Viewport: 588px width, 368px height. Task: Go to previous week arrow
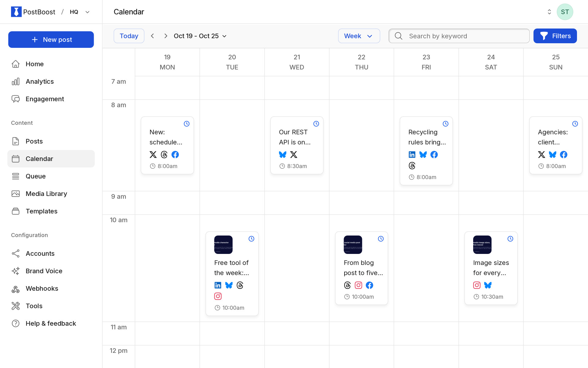coord(153,36)
